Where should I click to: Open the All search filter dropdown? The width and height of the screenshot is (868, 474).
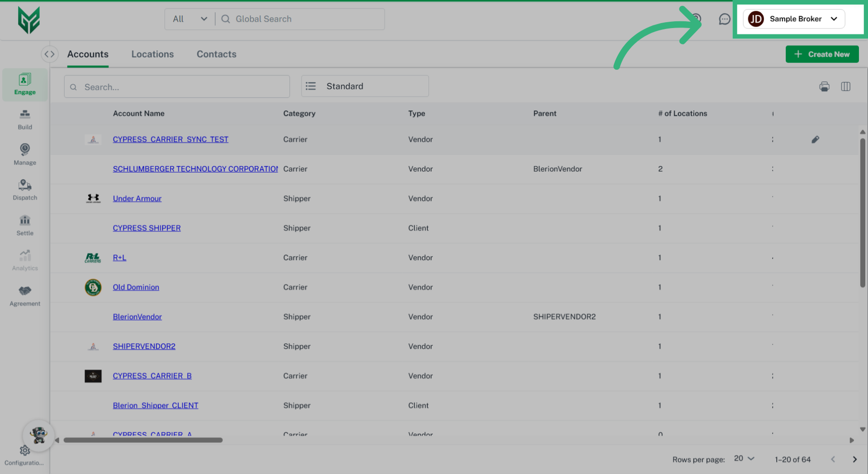(x=190, y=19)
